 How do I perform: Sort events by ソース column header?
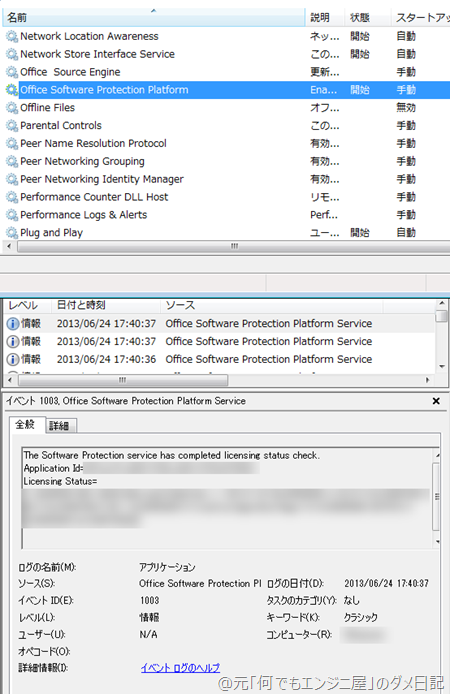[x=272, y=305]
